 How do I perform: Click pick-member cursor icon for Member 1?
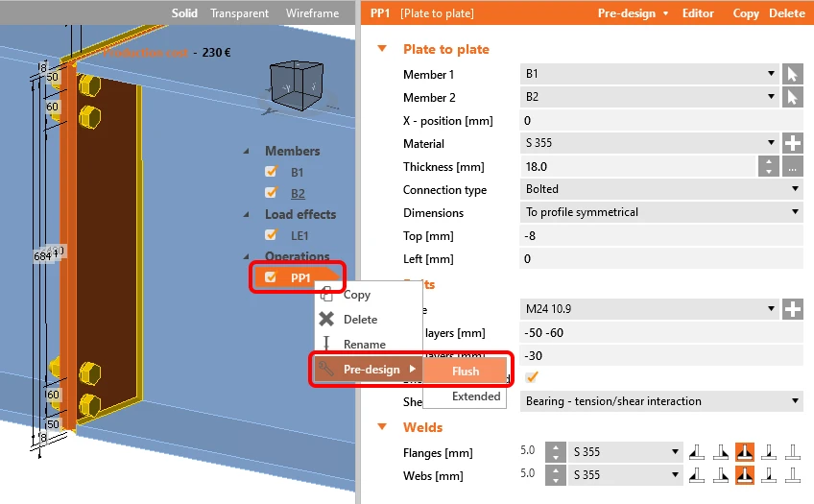point(792,74)
